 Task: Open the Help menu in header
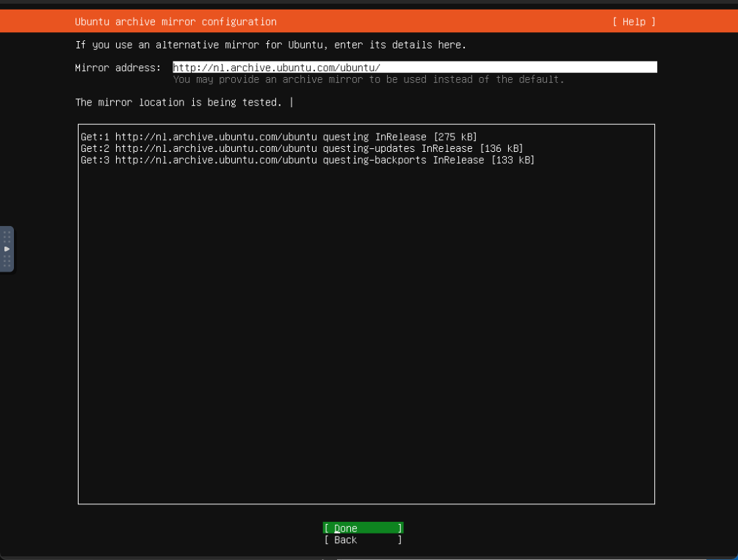tap(633, 22)
